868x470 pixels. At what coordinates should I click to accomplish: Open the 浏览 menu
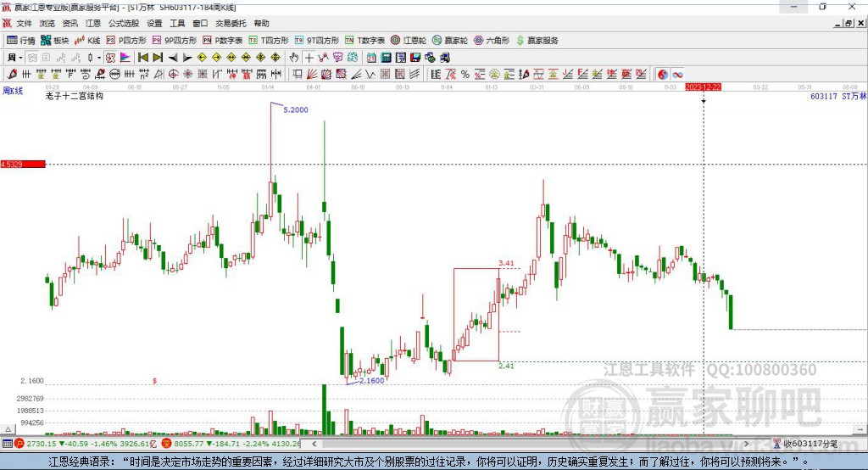pyautogui.click(x=47, y=23)
